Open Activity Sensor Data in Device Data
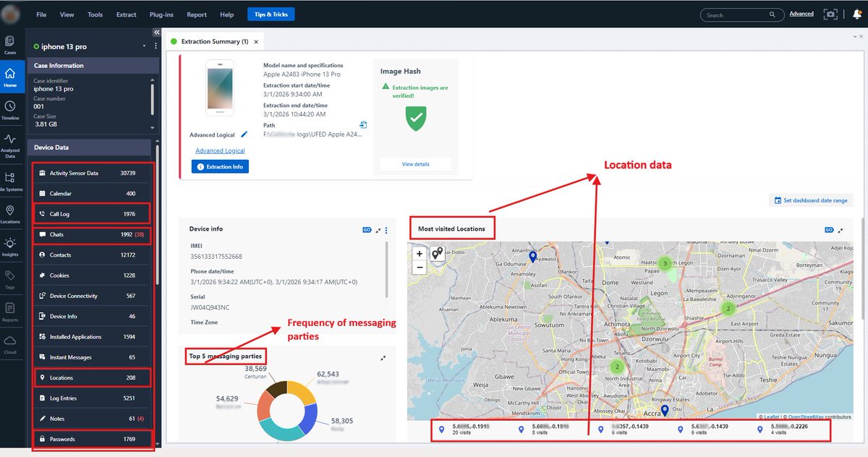The image size is (868, 457). pos(92,174)
